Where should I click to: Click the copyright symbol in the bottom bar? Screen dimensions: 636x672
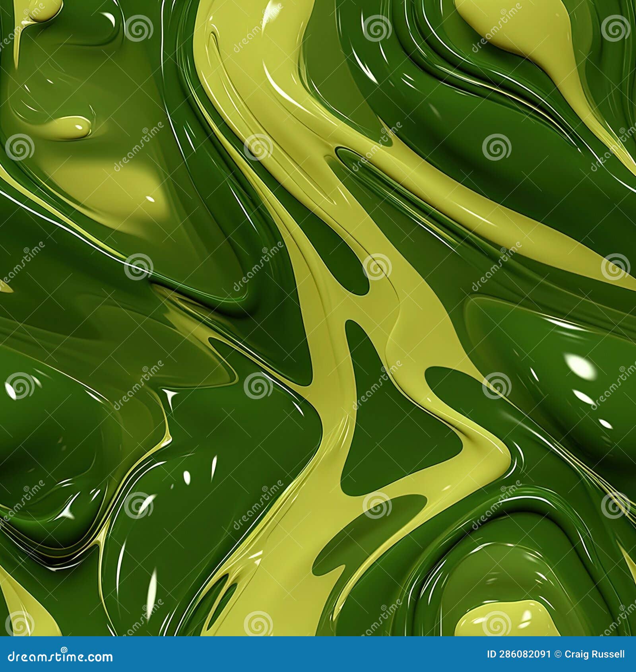558,653
